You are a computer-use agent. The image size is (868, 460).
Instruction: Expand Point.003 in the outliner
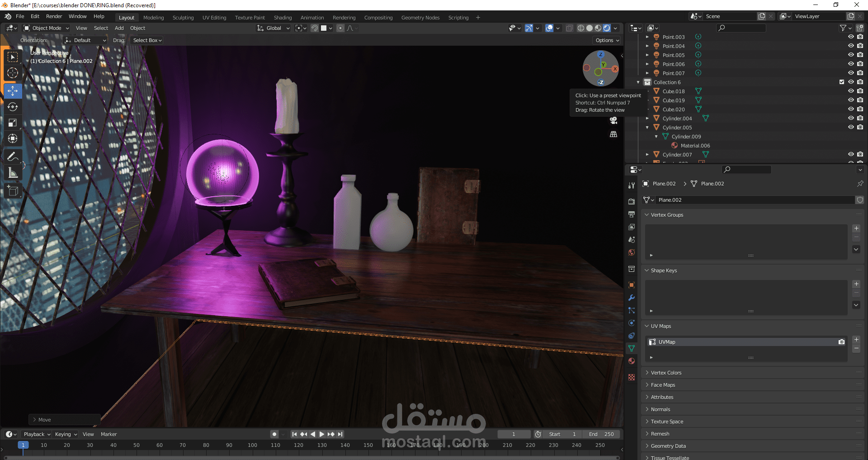(647, 37)
